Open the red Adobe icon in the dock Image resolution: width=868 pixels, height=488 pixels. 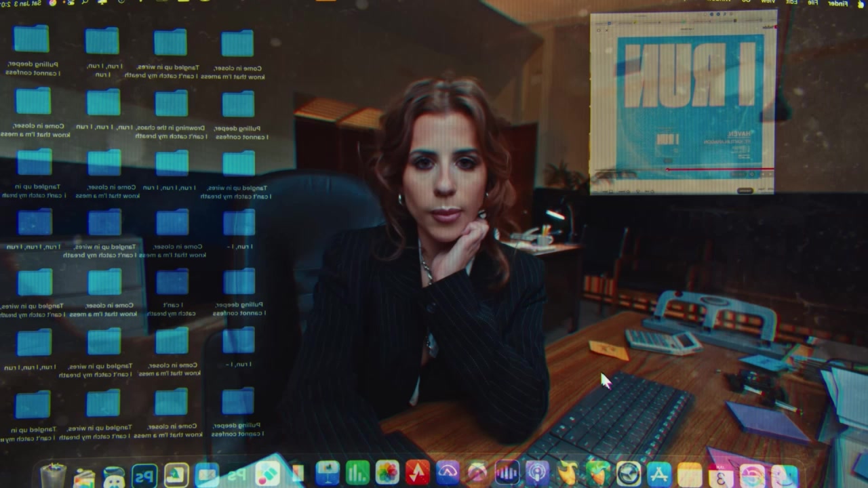pyautogui.click(x=417, y=473)
